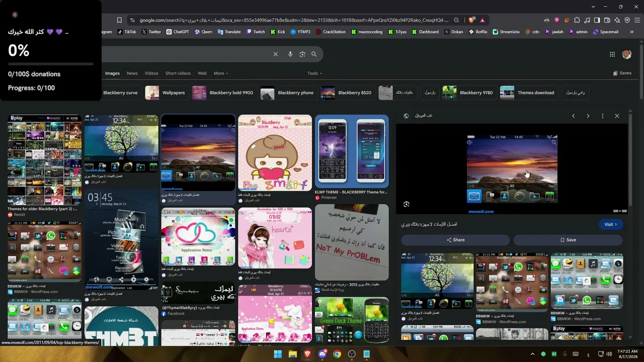
Task: Open the Windows Start menu
Action: click(278, 354)
